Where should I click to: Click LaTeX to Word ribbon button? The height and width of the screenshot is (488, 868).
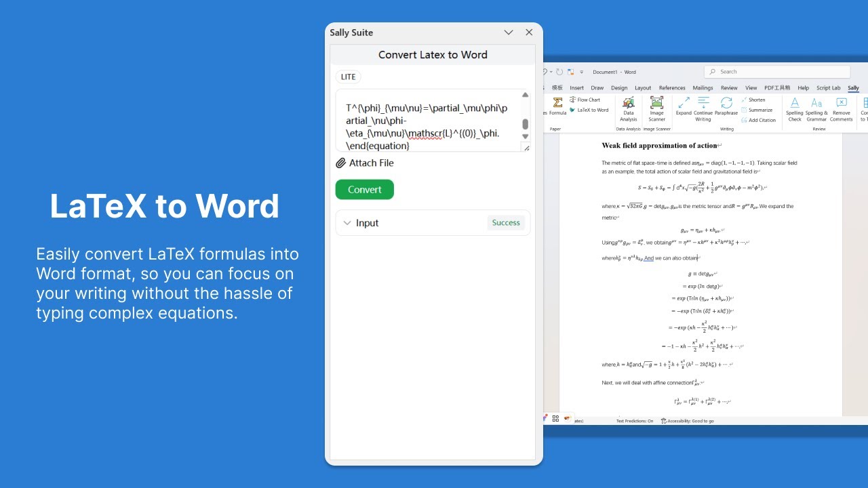click(589, 110)
